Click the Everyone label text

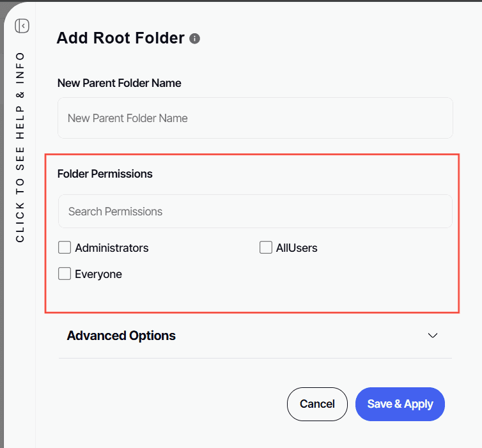pyautogui.click(x=98, y=275)
